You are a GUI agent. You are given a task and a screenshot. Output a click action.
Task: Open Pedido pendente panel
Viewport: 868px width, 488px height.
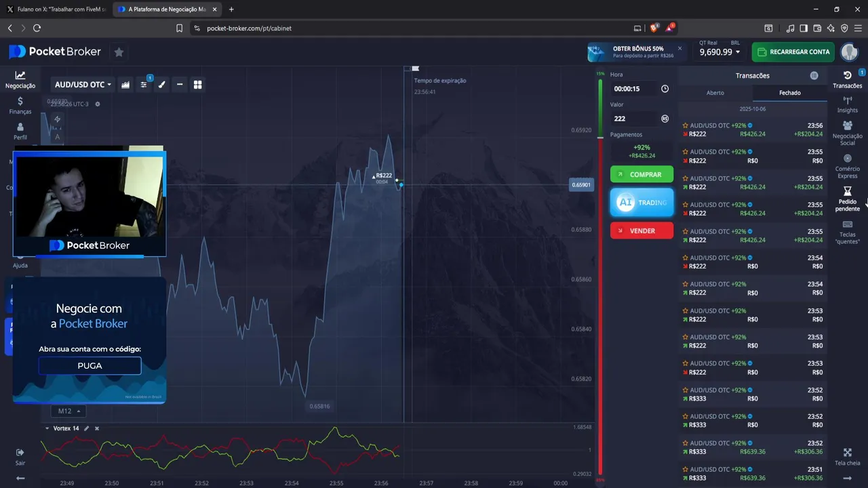click(847, 199)
